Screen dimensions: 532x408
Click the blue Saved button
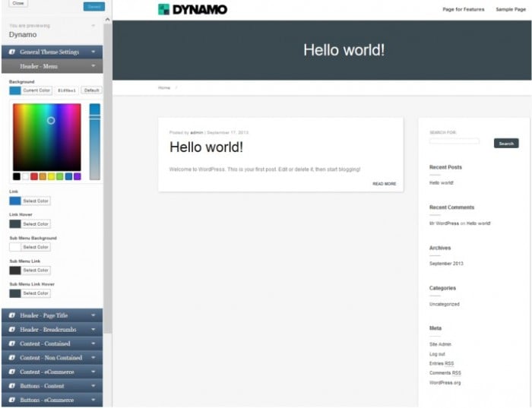[x=94, y=6]
